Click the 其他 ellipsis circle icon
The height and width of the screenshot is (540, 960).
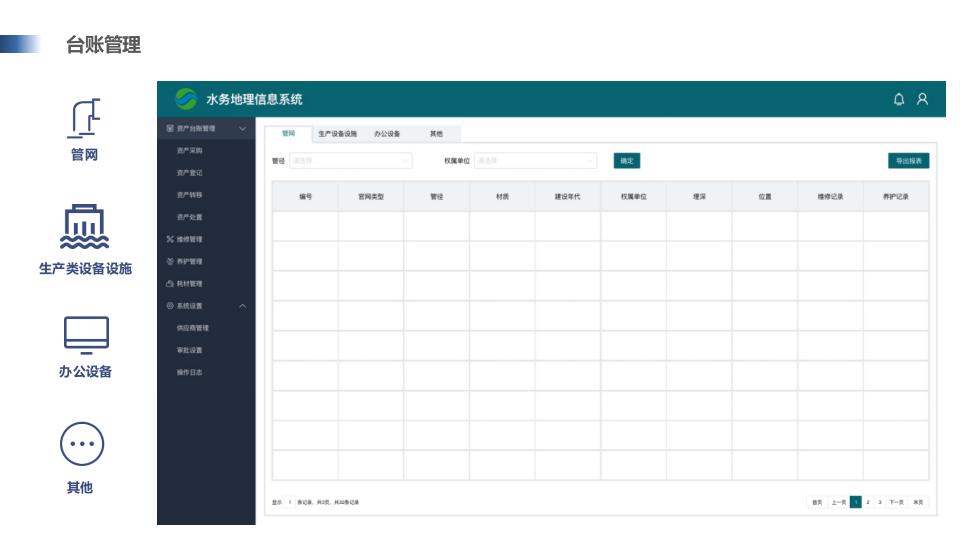[82, 444]
